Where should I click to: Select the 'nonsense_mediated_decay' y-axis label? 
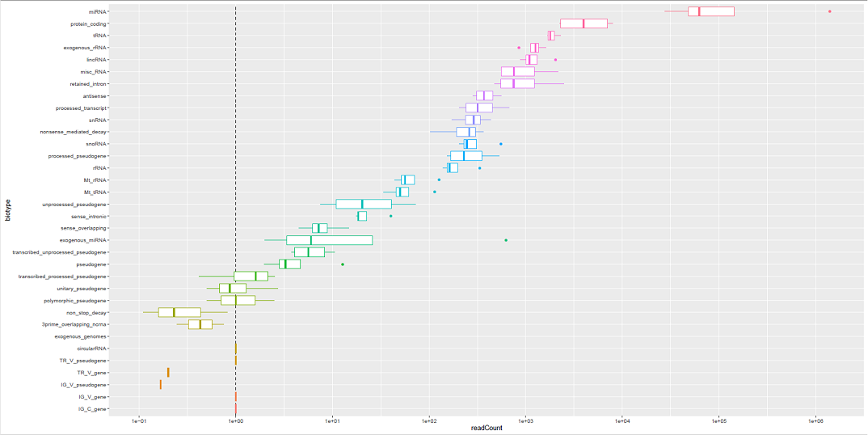point(73,132)
